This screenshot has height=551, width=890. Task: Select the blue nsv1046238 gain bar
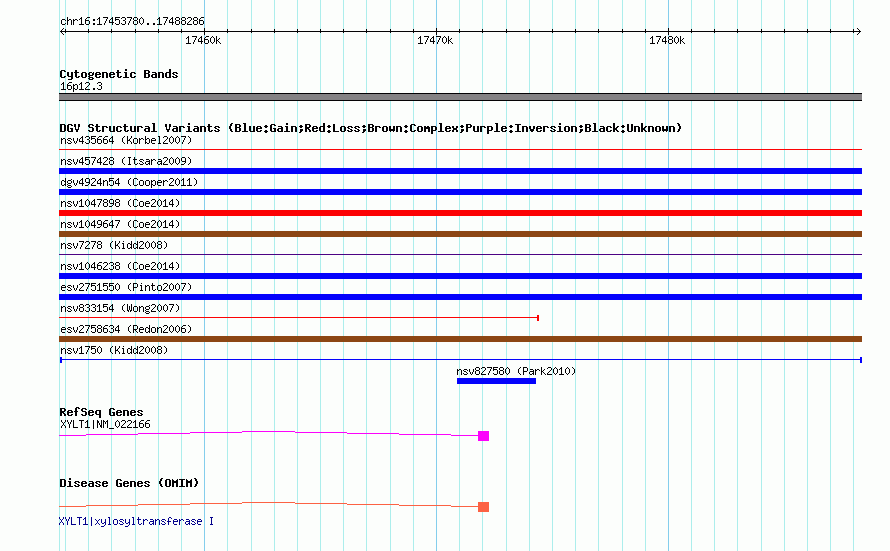[460, 276]
